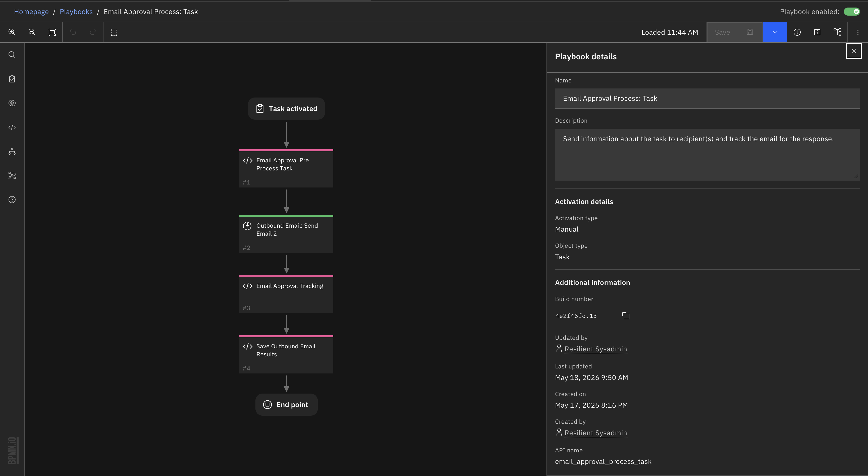Select Email Approval Pre Process Task node

click(286, 168)
